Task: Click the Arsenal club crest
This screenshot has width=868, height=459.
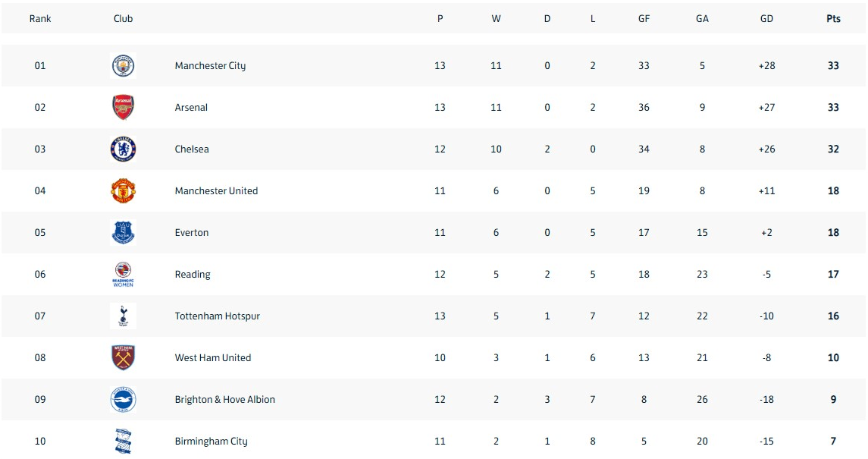Action: click(123, 108)
